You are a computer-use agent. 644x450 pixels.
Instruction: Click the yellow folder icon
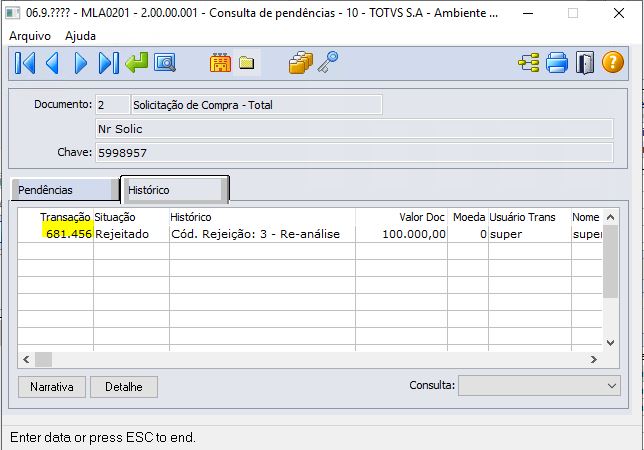247,63
